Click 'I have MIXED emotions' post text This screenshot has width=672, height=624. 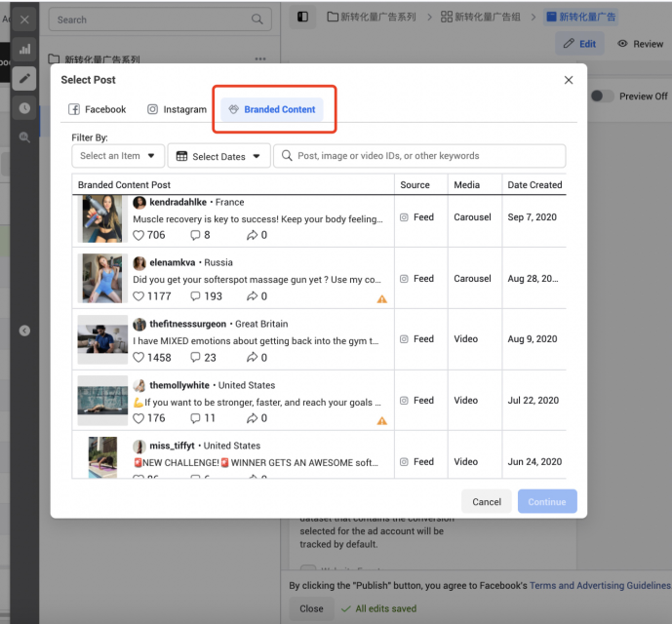pos(256,340)
